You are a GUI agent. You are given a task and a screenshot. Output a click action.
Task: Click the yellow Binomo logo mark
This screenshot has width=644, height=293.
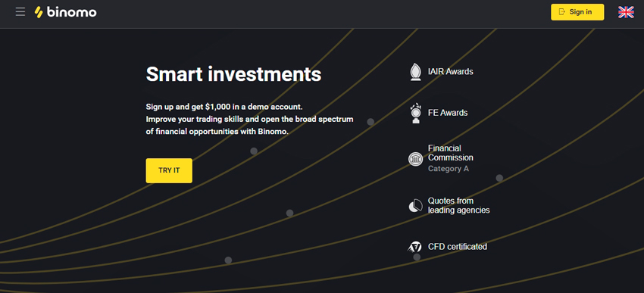[x=39, y=12]
